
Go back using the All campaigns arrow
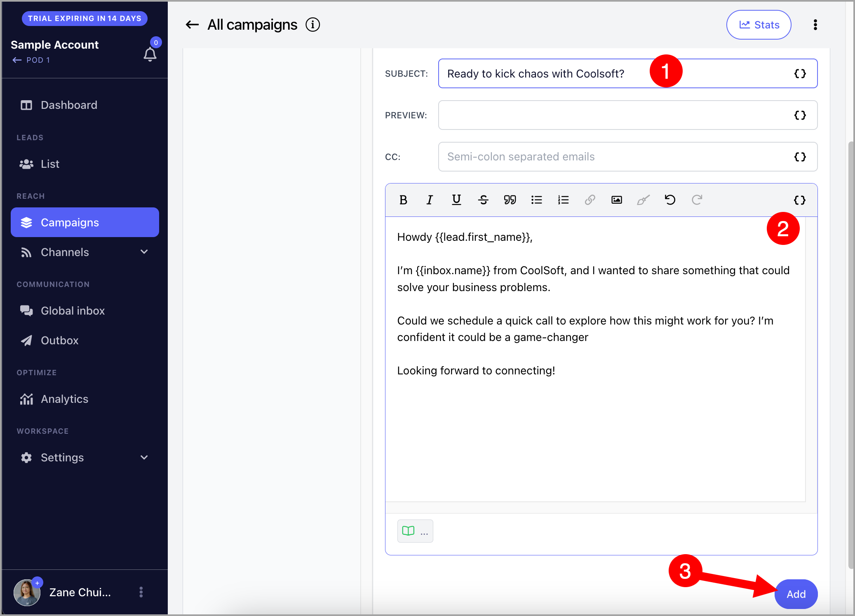[192, 25]
